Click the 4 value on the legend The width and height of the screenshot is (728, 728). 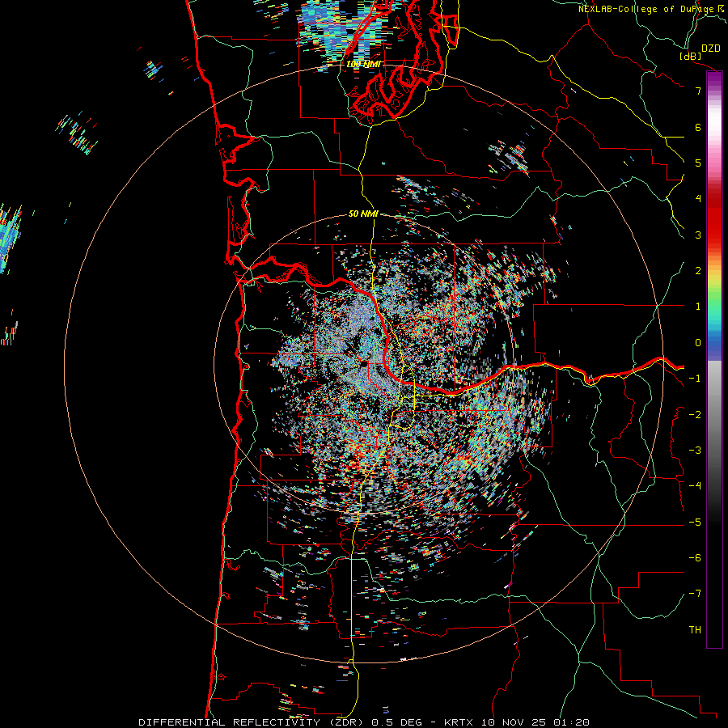698,199
